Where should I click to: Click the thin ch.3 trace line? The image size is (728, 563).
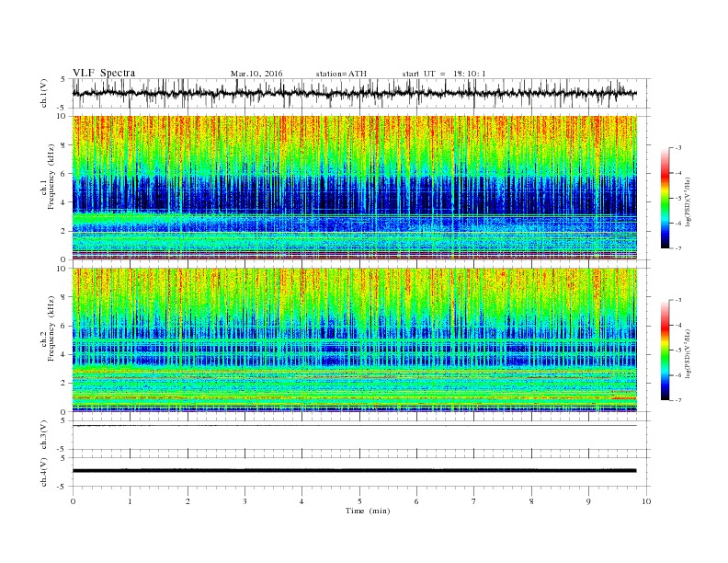pyautogui.click(x=355, y=426)
